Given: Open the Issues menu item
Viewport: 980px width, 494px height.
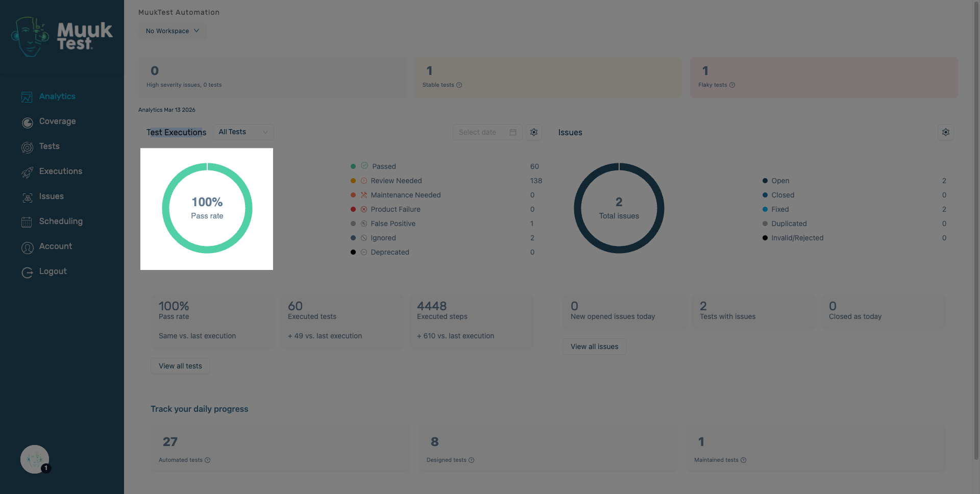Looking at the screenshot, I should click(52, 196).
